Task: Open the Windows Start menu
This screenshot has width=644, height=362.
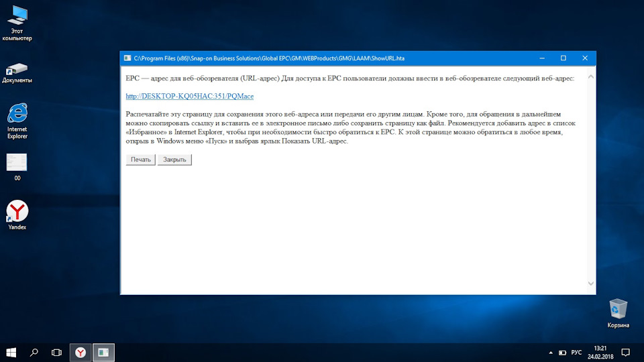Action: pyautogui.click(x=11, y=353)
